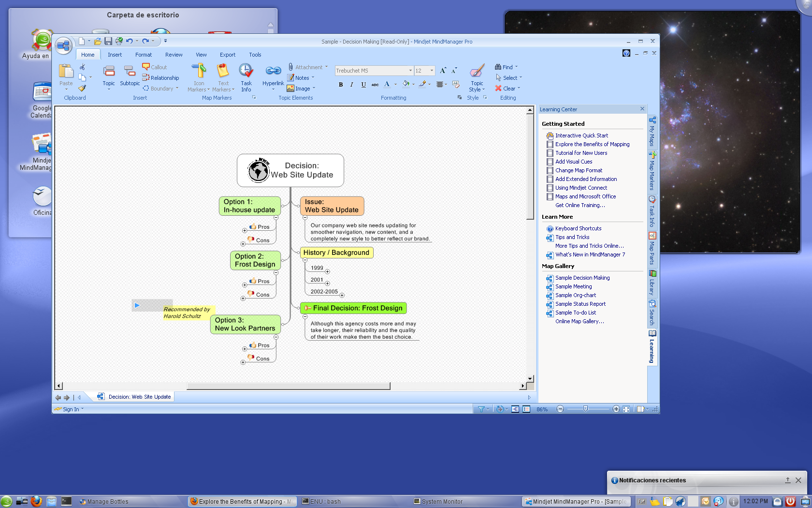The width and height of the screenshot is (812, 508).
Task: Switch to the Insert ribbon tab
Action: (x=115, y=55)
